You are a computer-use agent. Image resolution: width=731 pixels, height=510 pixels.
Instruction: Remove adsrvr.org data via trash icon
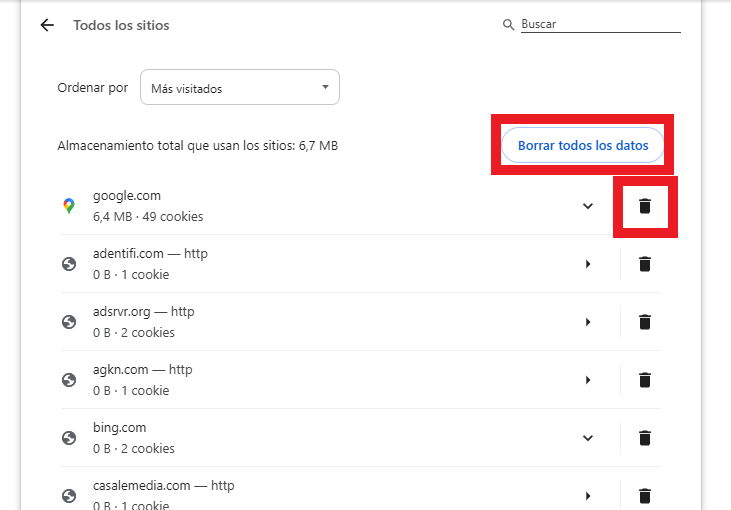[x=645, y=322]
